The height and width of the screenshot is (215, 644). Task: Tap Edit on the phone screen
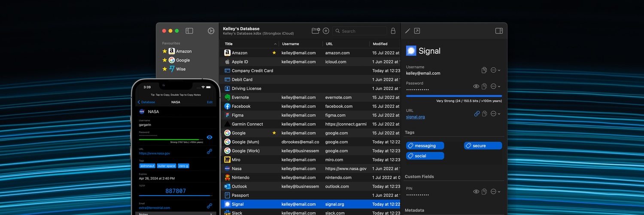(210, 102)
